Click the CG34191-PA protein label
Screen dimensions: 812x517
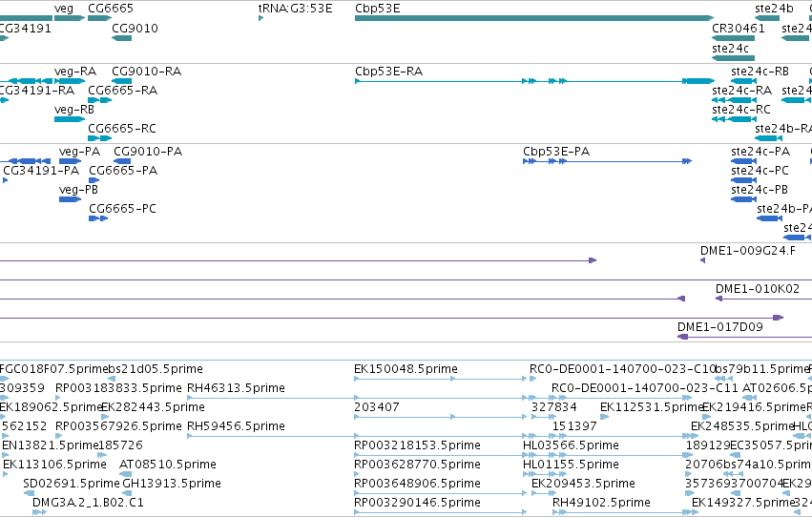[x=41, y=170]
